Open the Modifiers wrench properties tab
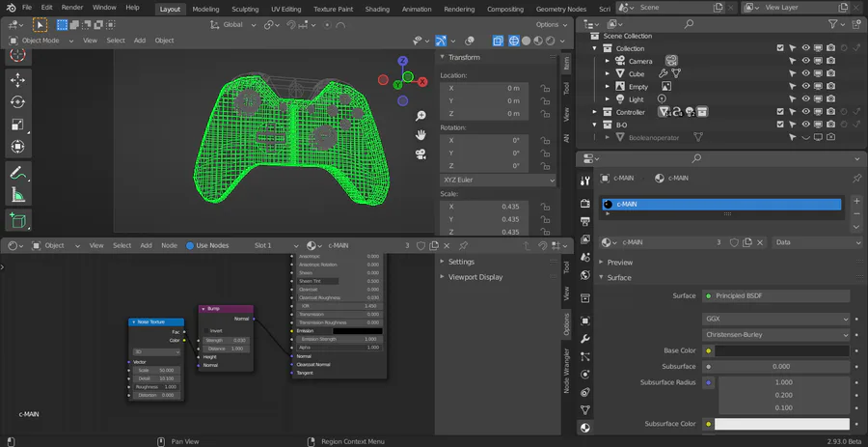This screenshot has height=447, width=868. [x=585, y=339]
